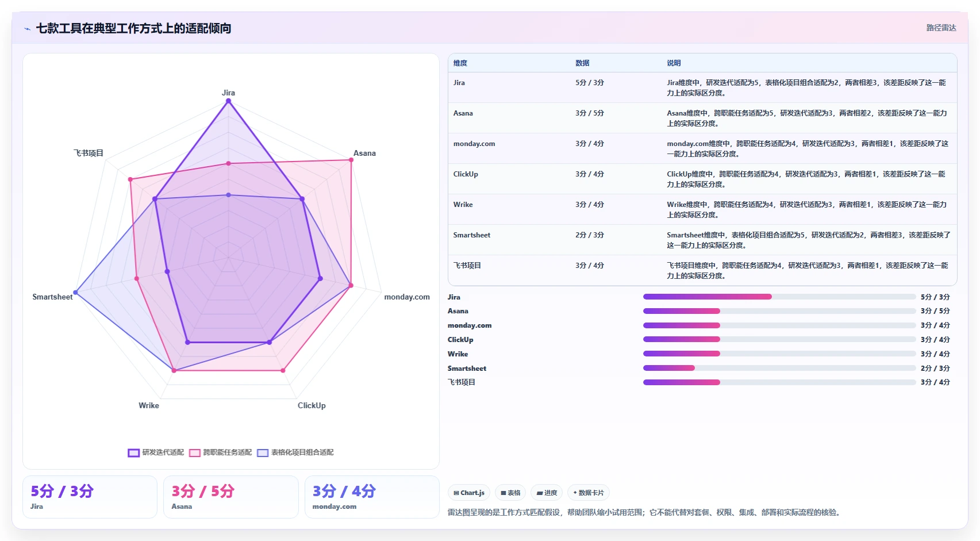This screenshot has width=980, height=541.
Task: Click the Chart.js chip icon
Action: click(456, 493)
